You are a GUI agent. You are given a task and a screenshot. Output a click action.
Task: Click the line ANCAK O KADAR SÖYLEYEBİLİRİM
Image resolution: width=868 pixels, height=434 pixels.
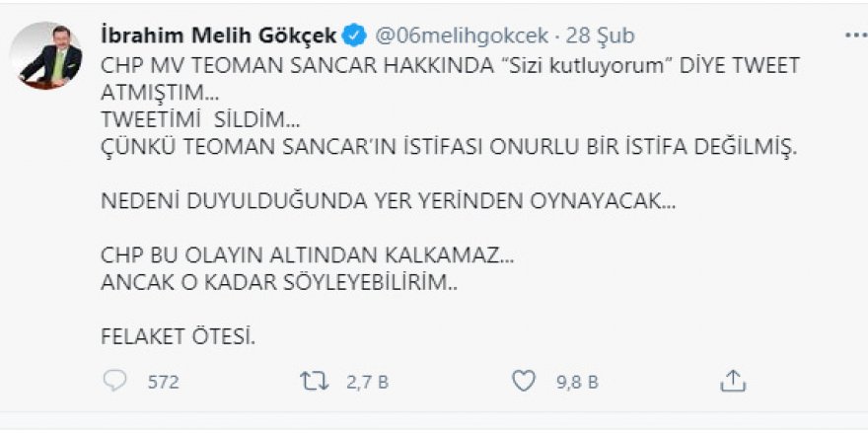(281, 282)
